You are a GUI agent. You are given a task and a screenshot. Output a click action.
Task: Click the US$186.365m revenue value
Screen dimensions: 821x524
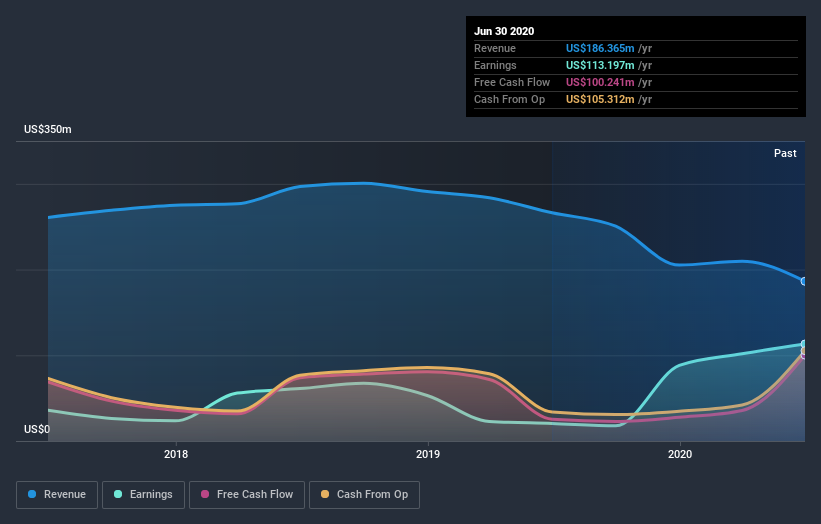point(600,48)
